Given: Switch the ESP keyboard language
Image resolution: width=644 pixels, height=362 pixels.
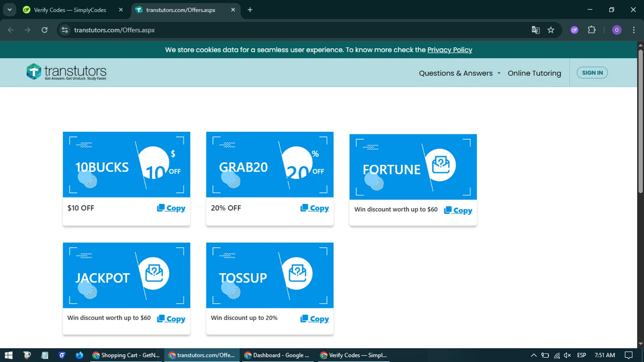Looking at the screenshot, I should click(582, 355).
